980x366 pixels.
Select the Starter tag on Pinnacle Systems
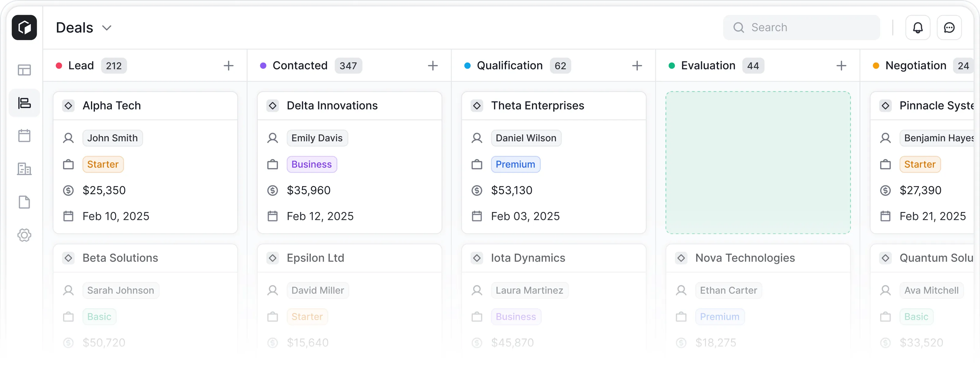[x=920, y=164]
